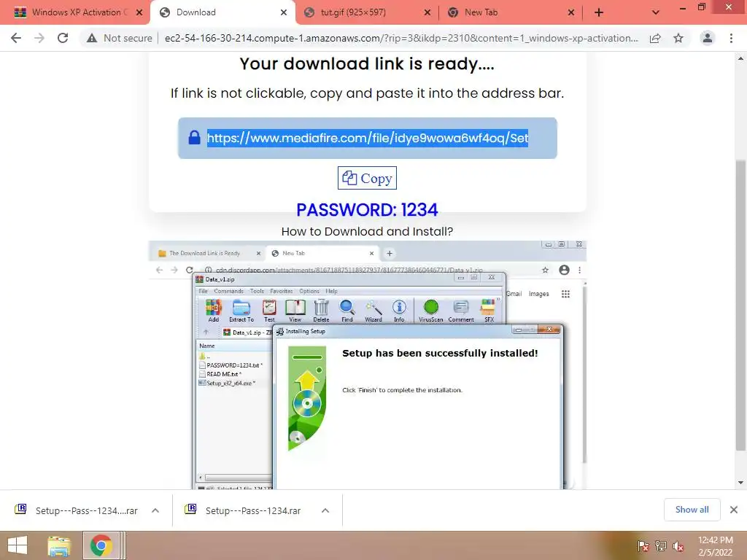
Task: Close the Windows XP Activation tab
Action: point(139,12)
